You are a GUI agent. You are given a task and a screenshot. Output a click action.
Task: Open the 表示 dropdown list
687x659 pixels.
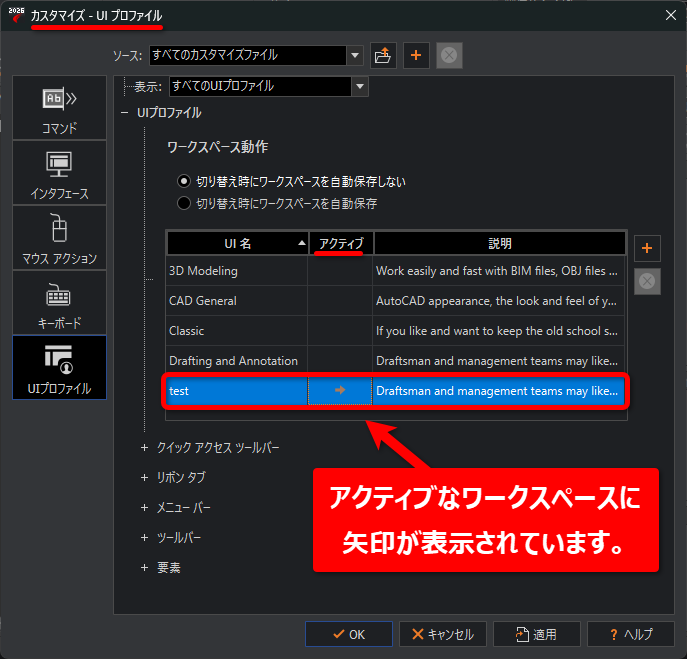pos(360,86)
